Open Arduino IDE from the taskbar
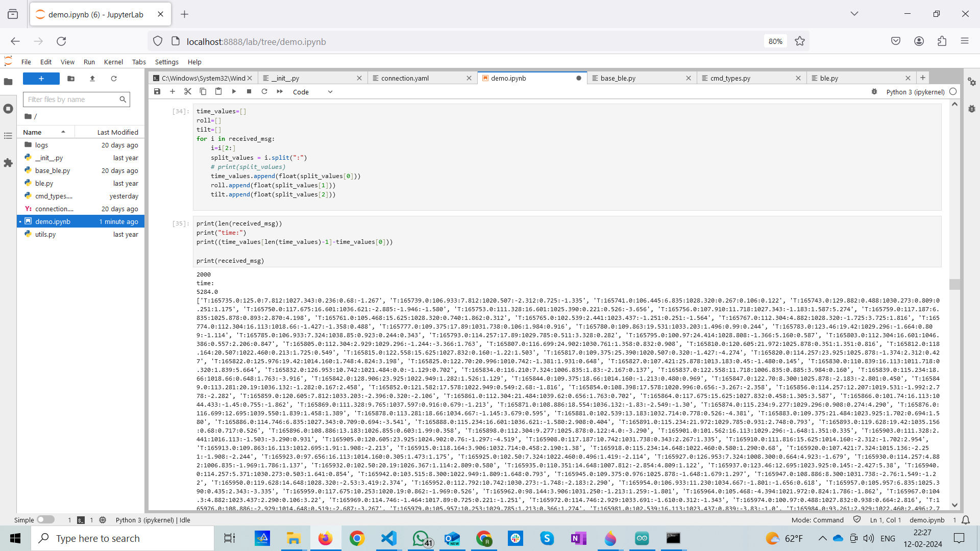980x551 pixels. pyautogui.click(x=642, y=538)
